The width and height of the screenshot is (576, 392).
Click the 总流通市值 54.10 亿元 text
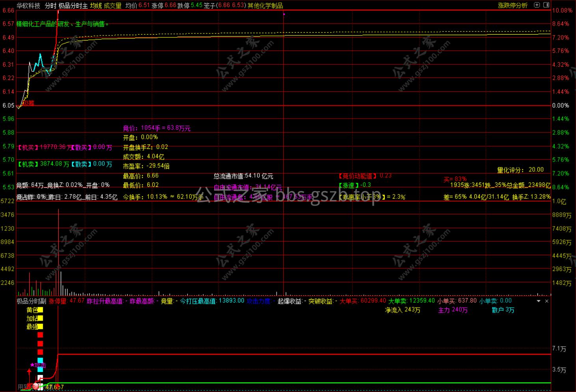[x=243, y=176]
